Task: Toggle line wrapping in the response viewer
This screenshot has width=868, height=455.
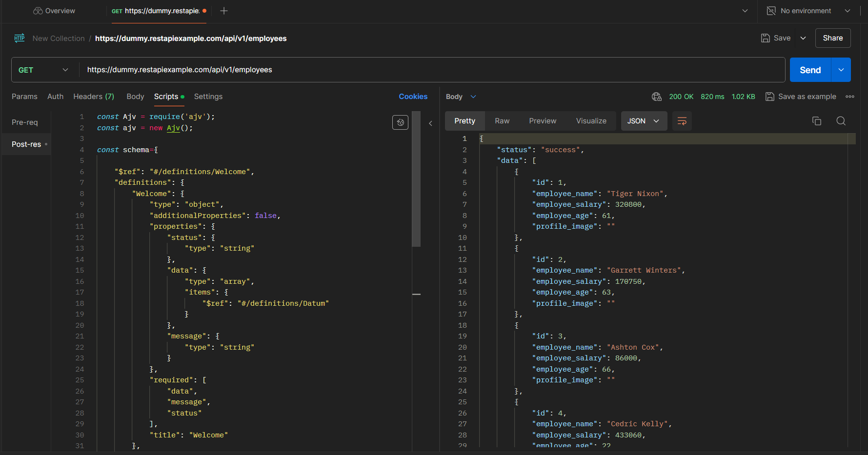Action: (682, 121)
